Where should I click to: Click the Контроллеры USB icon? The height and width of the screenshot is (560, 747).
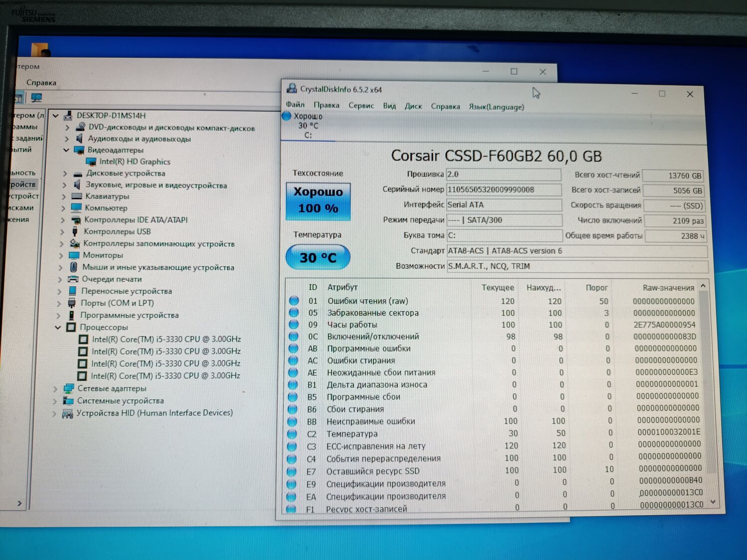coord(75,231)
